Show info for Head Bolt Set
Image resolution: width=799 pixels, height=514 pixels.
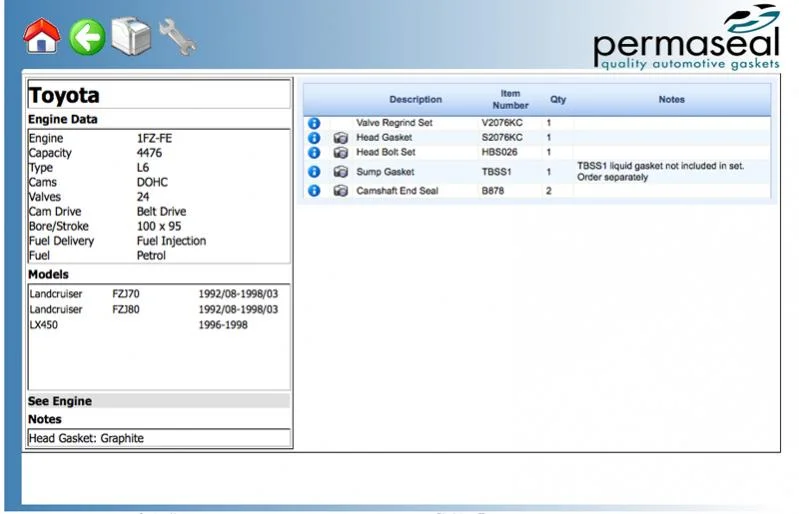pyautogui.click(x=314, y=153)
